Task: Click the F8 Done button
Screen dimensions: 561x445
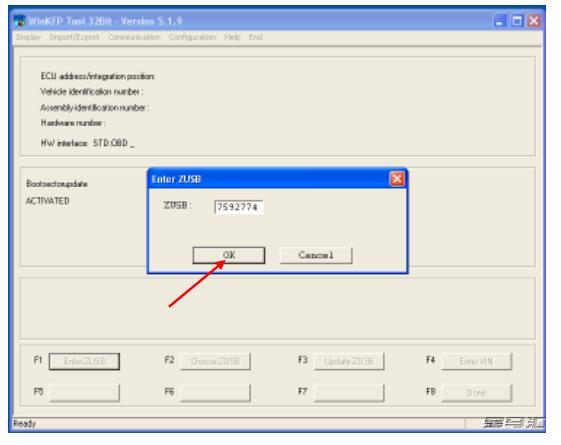Action: coord(477,393)
